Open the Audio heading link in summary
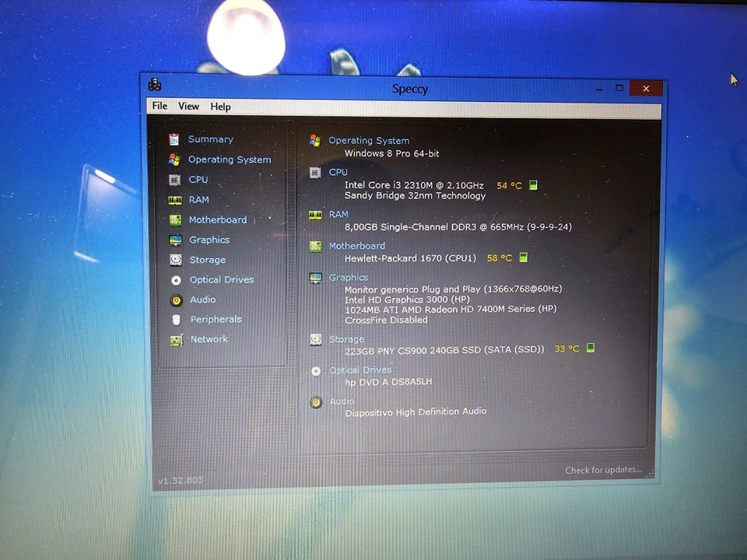 coord(342,401)
